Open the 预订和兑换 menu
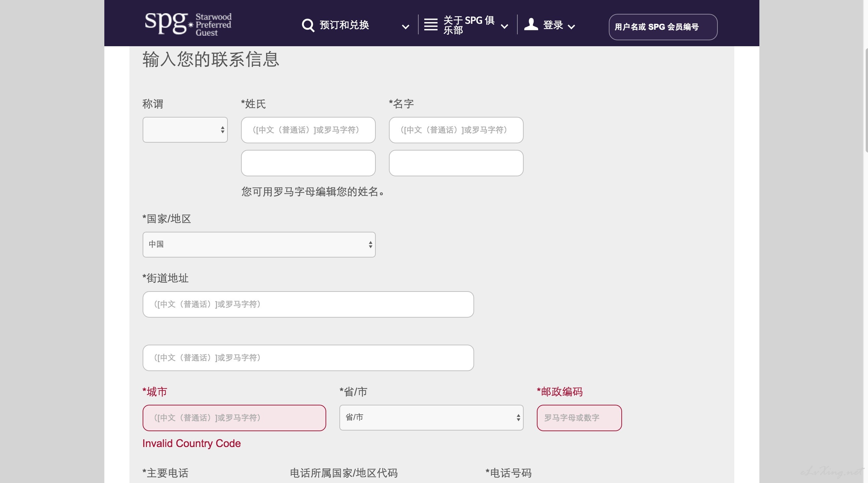This screenshot has width=868, height=483. pos(344,25)
